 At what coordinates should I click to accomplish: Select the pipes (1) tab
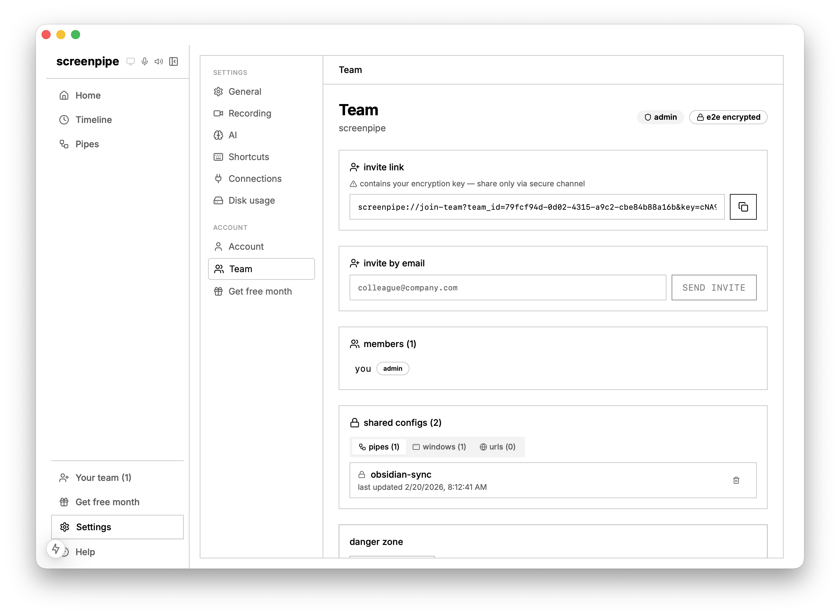click(x=379, y=447)
